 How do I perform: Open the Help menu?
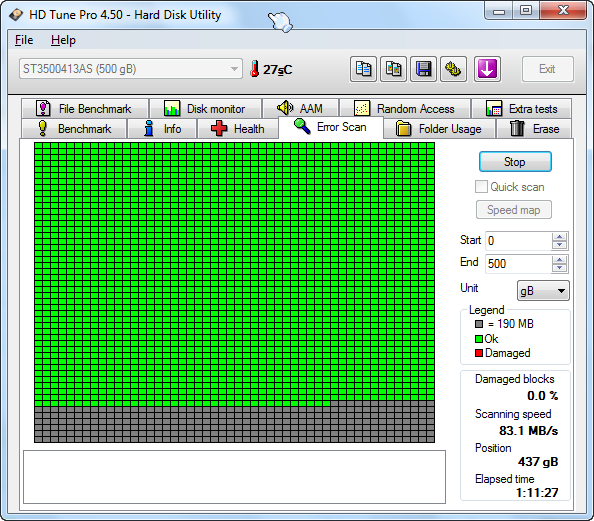63,40
